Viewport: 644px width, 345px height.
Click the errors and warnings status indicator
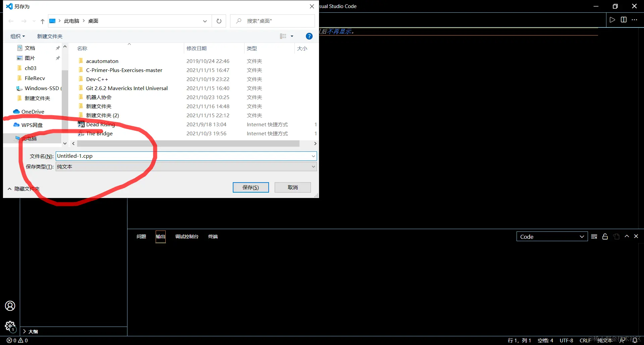17,340
